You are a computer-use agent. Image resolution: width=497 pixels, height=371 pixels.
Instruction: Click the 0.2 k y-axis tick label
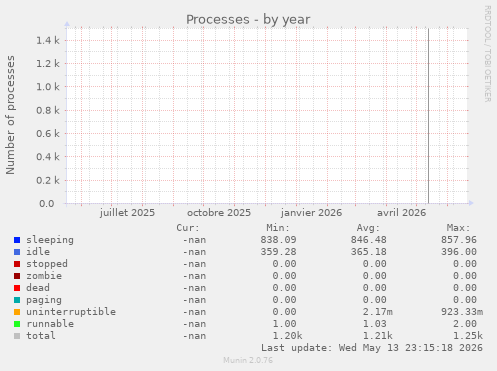coord(48,180)
